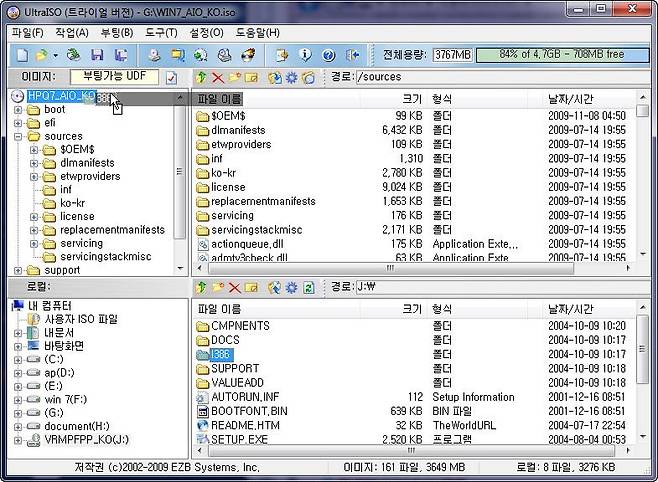This screenshot has width=658, height=482.
Task: Open image pane settings gear icon
Action: (291, 78)
